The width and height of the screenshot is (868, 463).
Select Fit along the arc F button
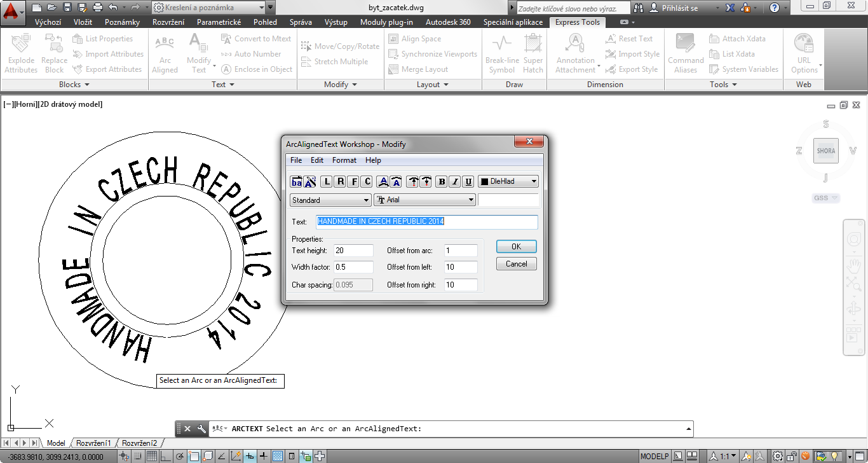tap(353, 182)
